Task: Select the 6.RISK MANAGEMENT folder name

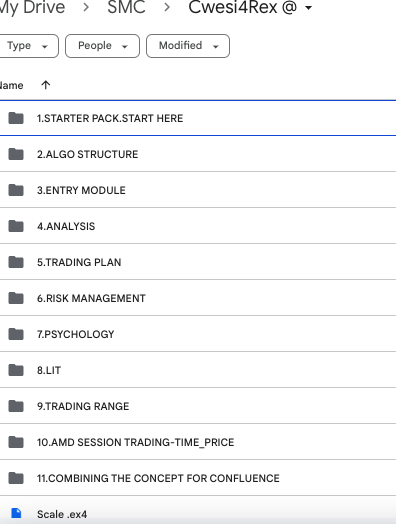Action: tap(91, 298)
